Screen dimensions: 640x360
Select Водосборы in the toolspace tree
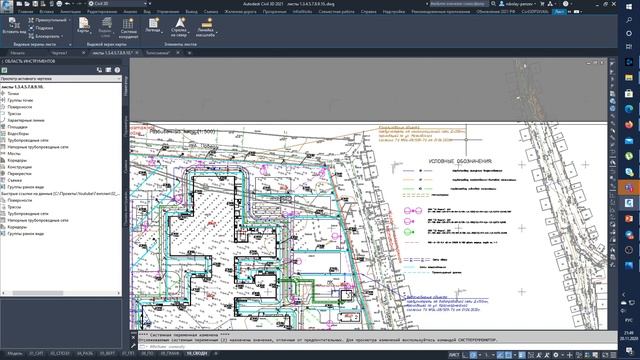18,133
